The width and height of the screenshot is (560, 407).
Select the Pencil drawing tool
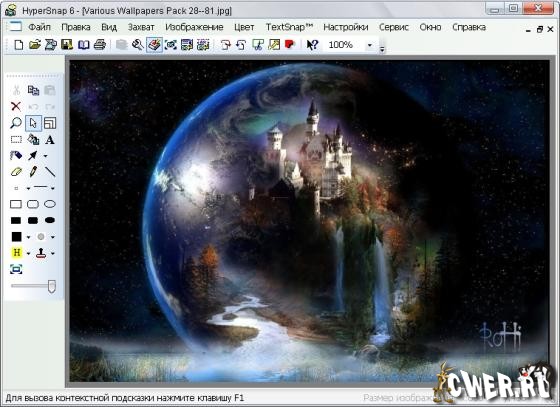pos(33,172)
